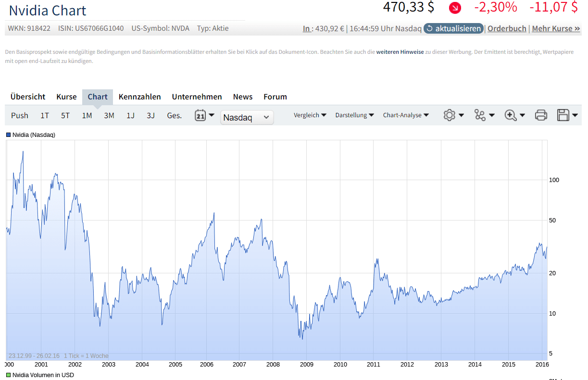The height and width of the screenshot is (380, 588).
Task: Click the 2016 x-axis label
Action: [542, 365]
